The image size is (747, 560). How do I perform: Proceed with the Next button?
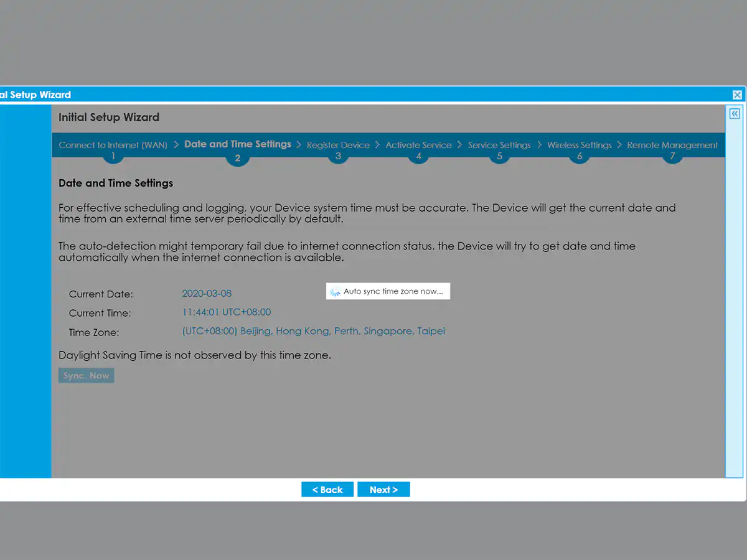[383, 490]
